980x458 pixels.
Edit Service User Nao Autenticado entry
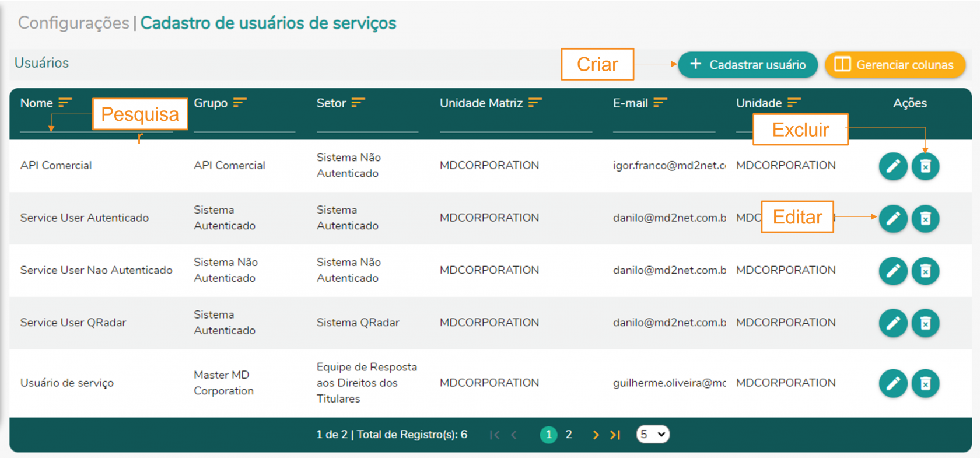[893, 271]
